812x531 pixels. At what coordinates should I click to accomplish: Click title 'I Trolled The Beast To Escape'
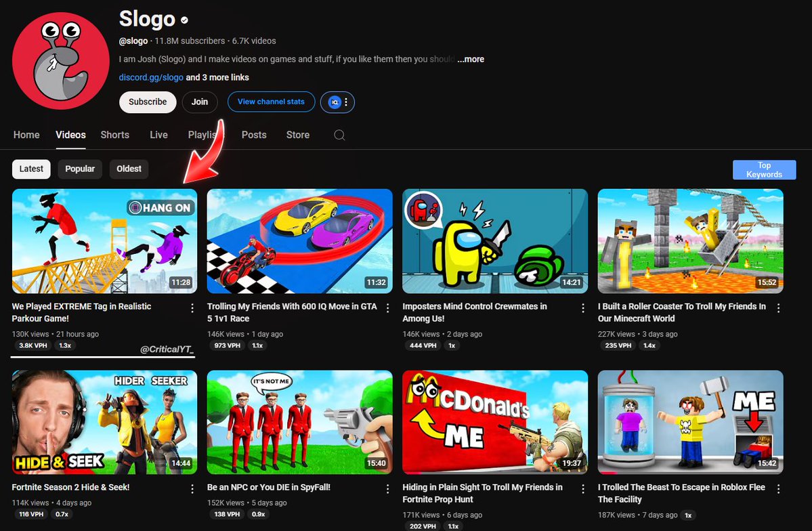[x=681, y=493]
